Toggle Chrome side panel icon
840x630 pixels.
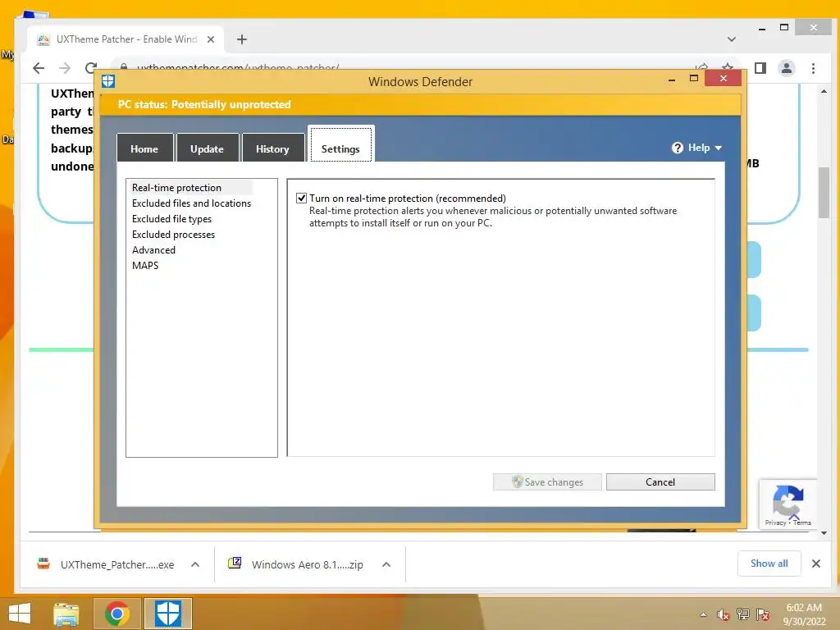(760, 68)
